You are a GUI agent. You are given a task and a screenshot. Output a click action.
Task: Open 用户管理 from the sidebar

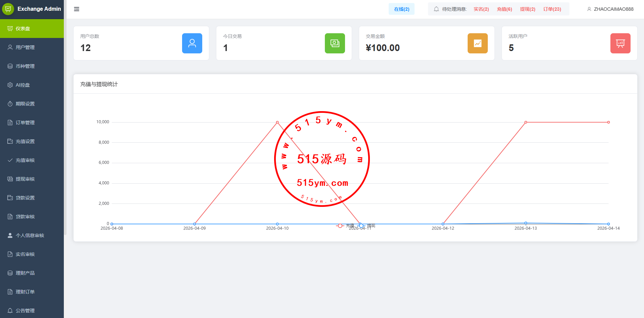[x=25, y=47]
